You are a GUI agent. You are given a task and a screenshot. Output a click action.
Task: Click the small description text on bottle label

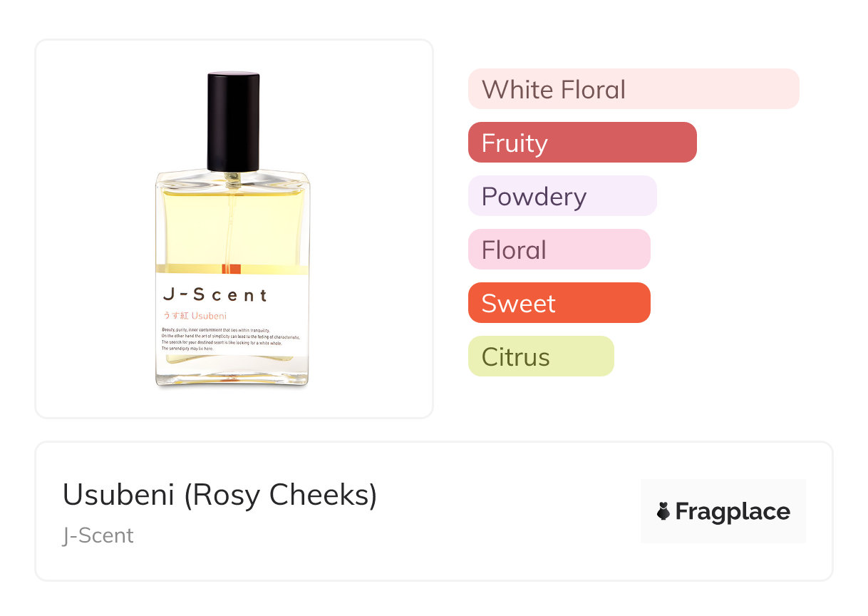[231, 339]
